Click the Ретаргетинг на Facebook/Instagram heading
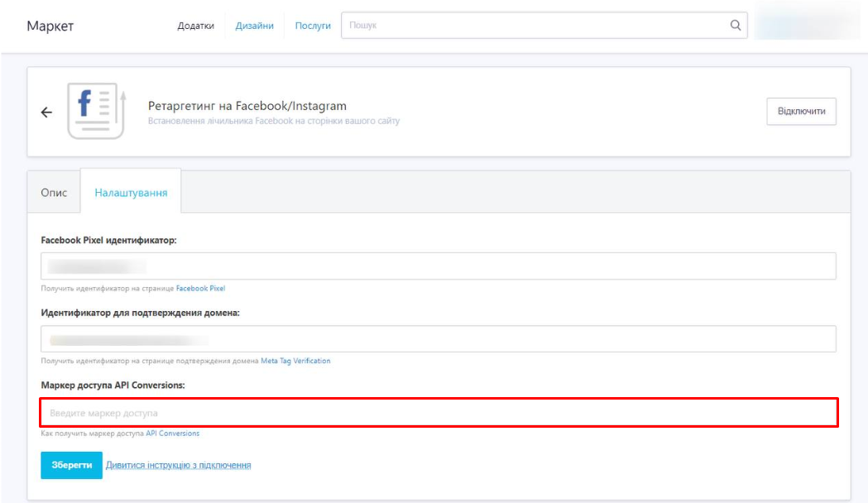Image resolution: width=868 pixels, height=503 pixels. tap(247, 106)
